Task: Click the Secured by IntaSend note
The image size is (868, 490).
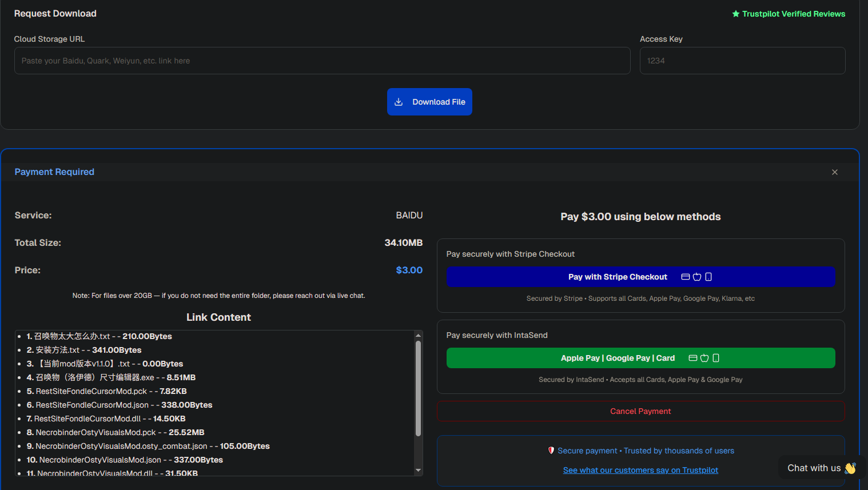Action: (640, 380)
